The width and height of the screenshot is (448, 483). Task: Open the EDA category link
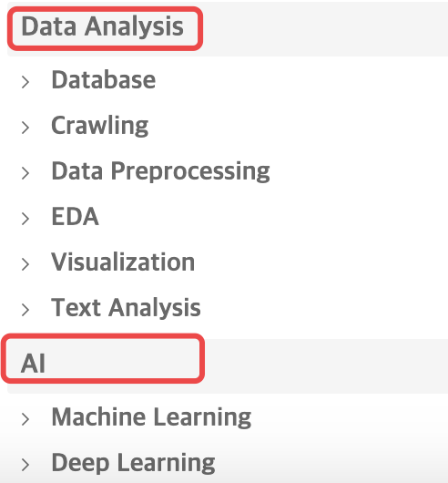[x=76, y=216]
